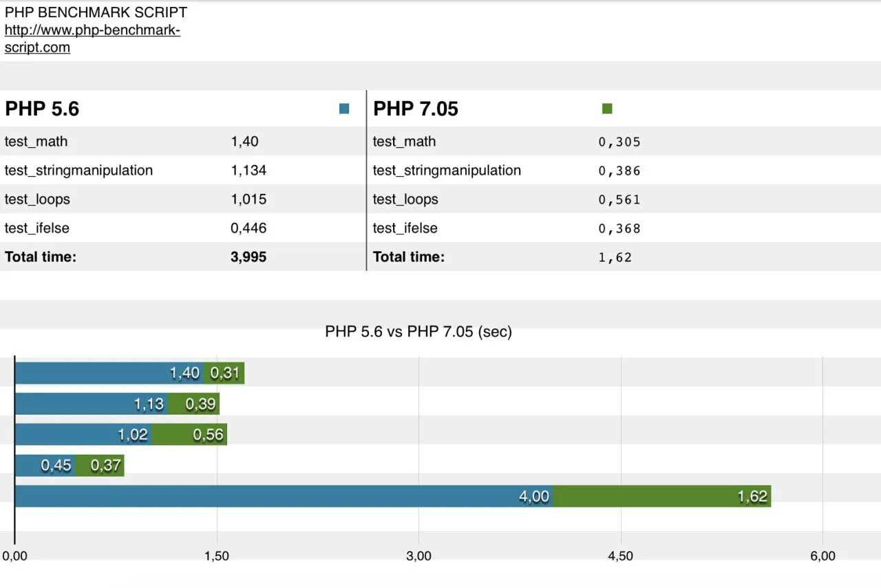Click the 4,50 axis label
Screen dimensions: 881x588
coord(621,556)
